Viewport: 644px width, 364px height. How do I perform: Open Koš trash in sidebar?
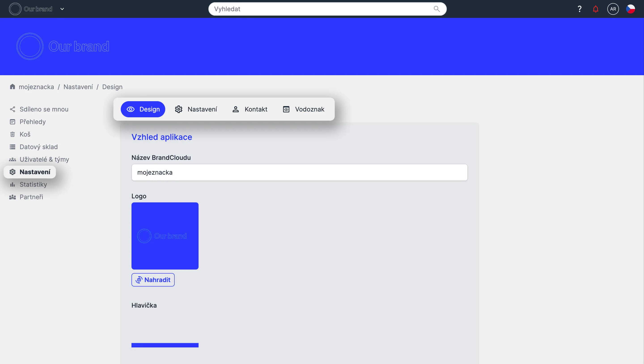pos(25,135)
